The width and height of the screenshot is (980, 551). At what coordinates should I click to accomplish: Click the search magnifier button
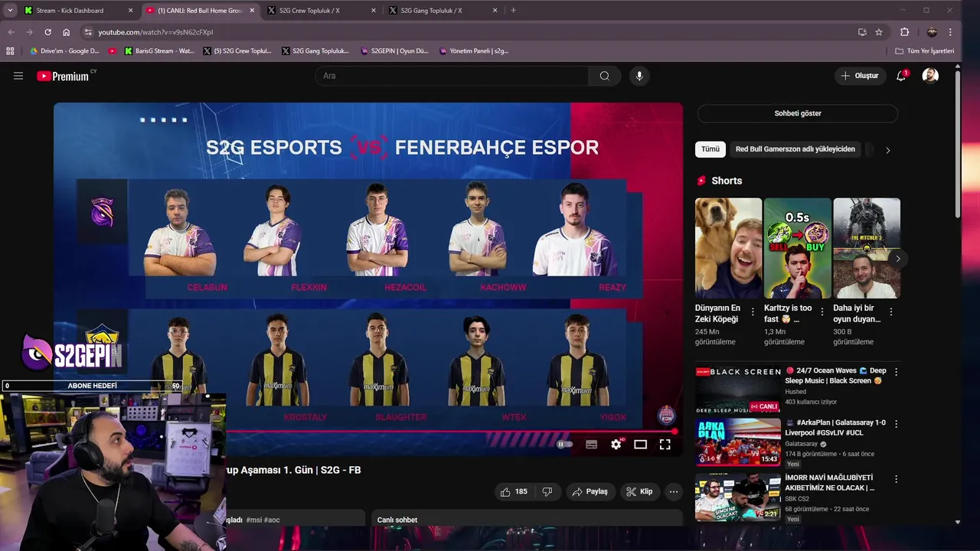pyautogui.click(x=605, y=76)
